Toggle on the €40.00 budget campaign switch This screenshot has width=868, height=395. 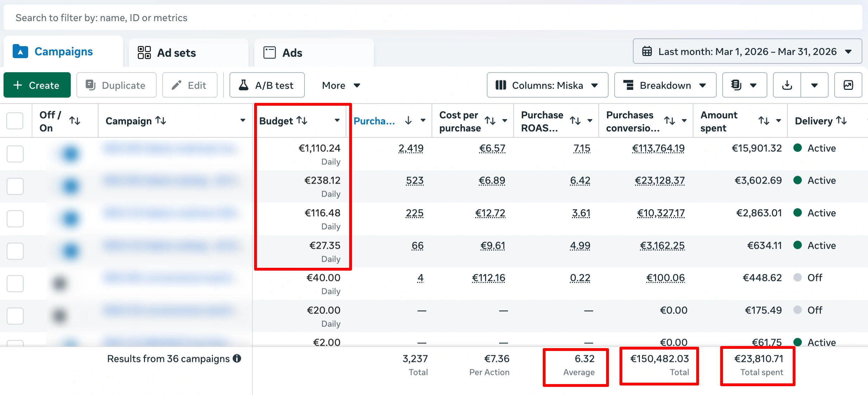[x=60, y=283]
